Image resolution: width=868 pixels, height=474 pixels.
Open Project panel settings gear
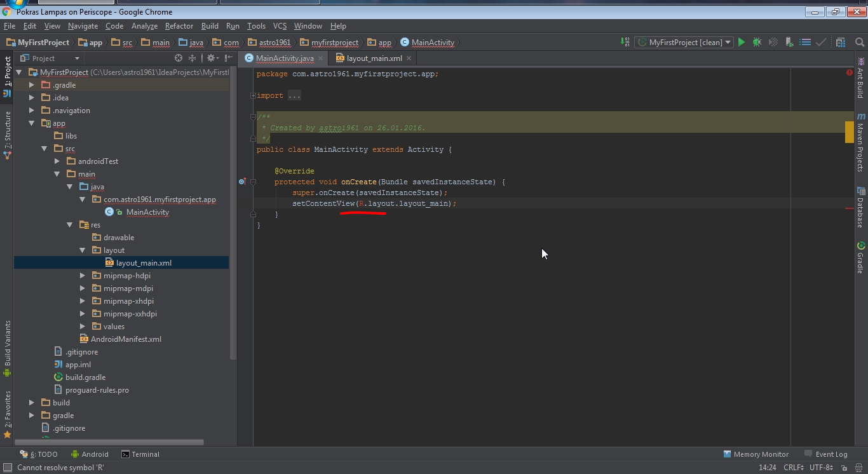click(212, 58)
